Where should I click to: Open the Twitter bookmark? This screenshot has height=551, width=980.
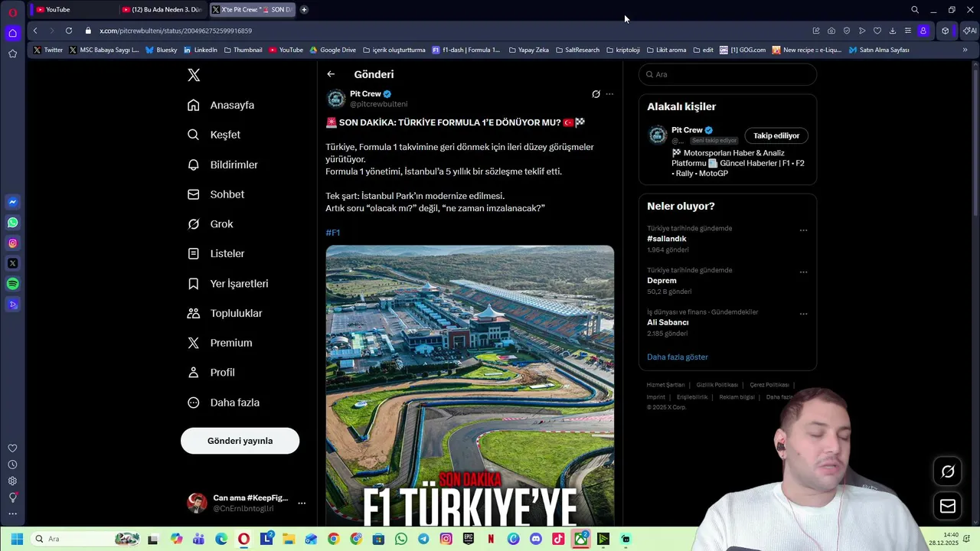click(x=48, y=50)
